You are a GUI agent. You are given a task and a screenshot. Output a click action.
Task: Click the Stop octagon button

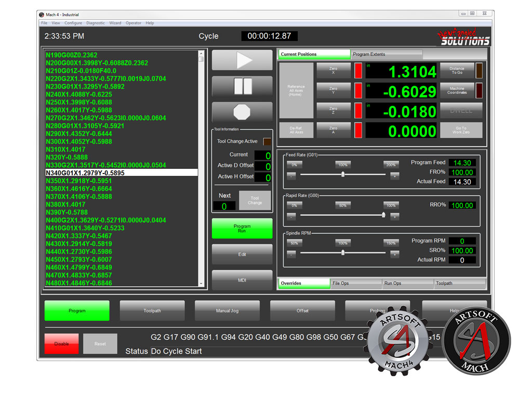click(x=242, y=112)
